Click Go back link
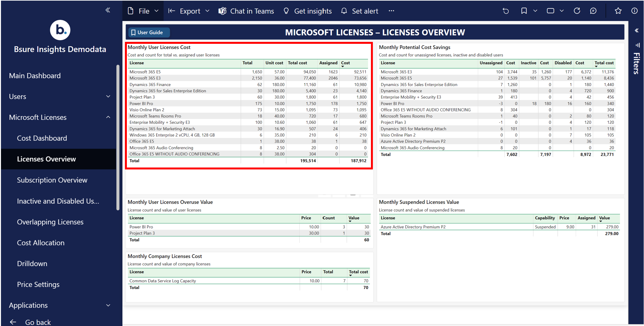 (38, 322)
